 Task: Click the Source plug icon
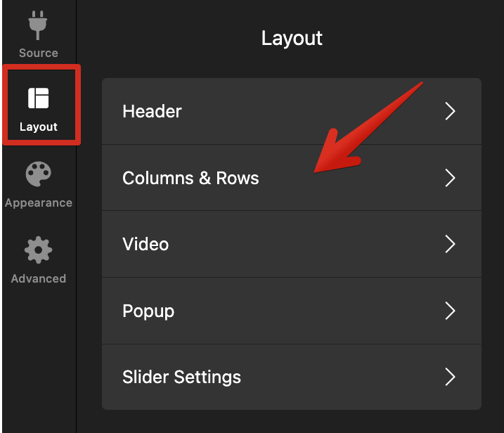pos(38,25)
